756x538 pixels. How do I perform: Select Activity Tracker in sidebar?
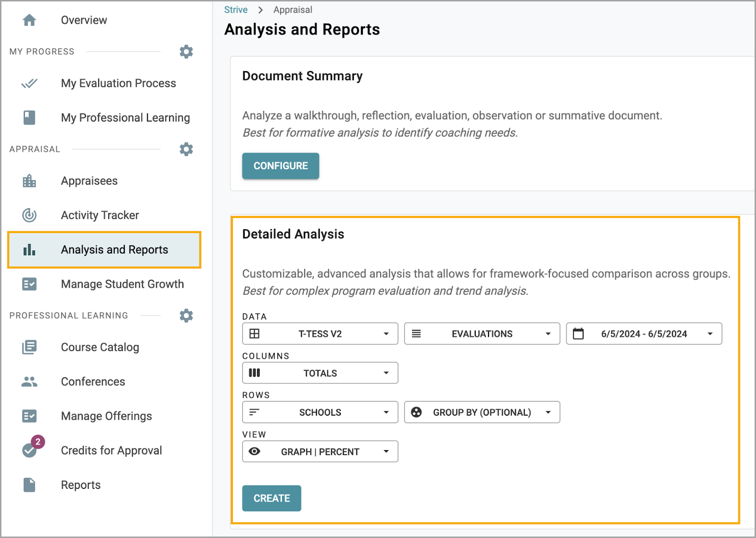point(100,215)
